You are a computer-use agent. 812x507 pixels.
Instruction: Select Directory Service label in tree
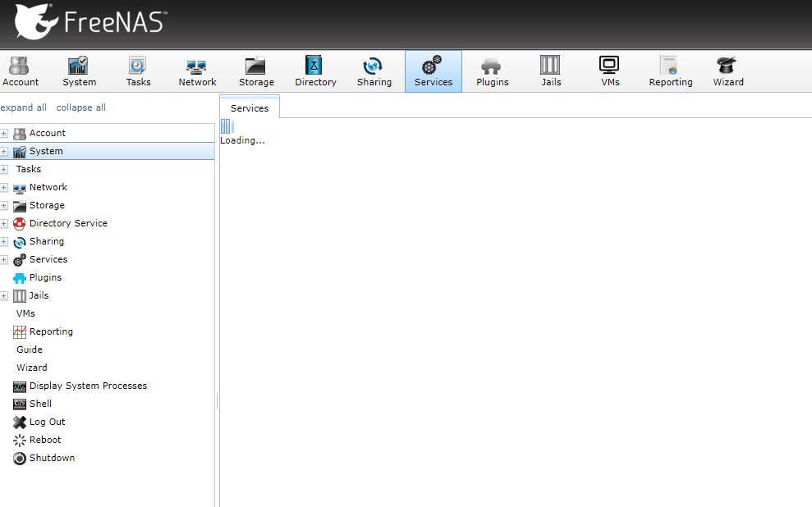(x=68, y=223)
